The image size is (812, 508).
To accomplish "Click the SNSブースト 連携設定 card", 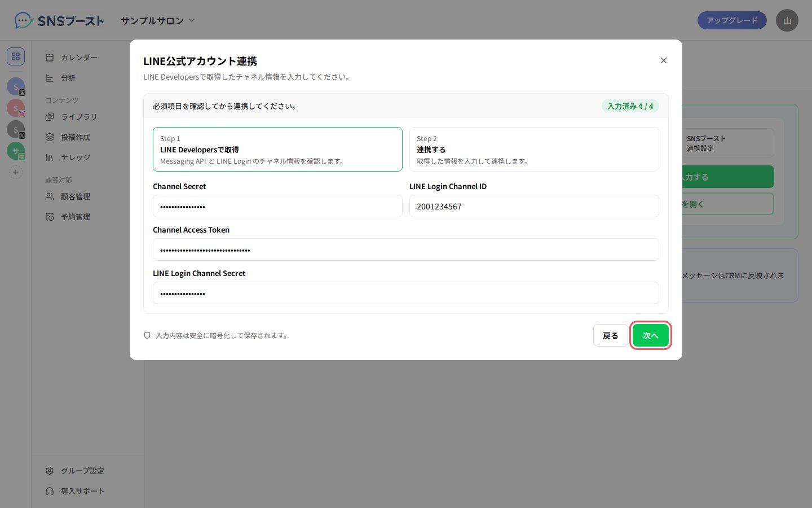I will coord(727,143).
